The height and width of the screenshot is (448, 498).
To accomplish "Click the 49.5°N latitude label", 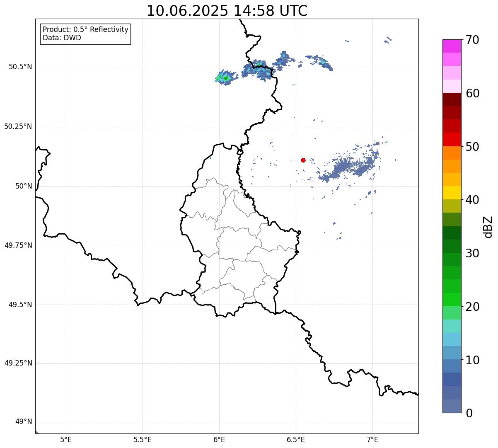I will (20, 305).
